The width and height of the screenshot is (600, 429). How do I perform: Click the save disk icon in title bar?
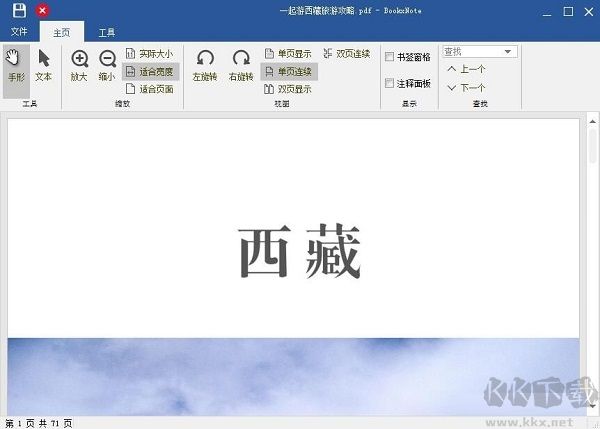pos(19,10)
